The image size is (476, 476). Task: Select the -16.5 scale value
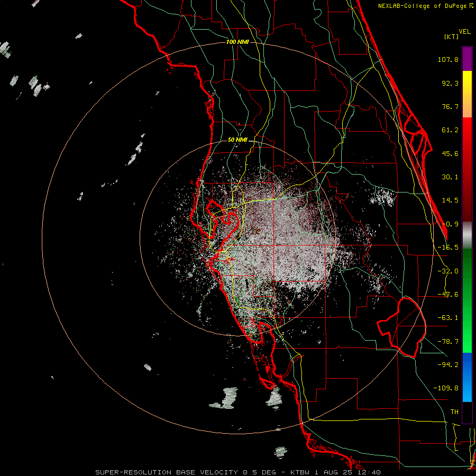pyautogui.click(x=448, y=248)
